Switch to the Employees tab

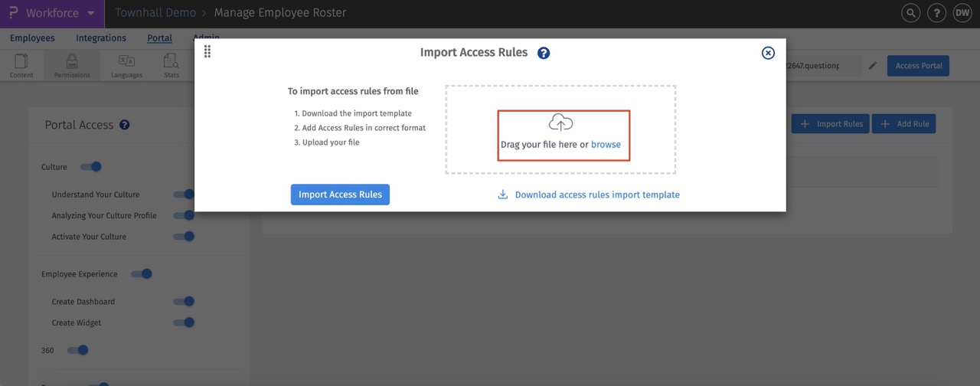pos(32,38)
